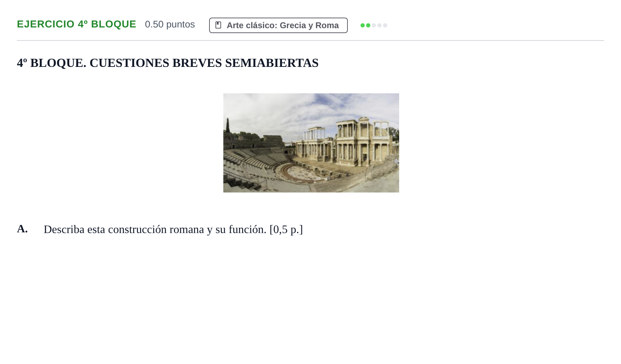Screen dimensions: 621x364
Task: Click the '0.50 puntos' score text
Action: tap(170, 24)
